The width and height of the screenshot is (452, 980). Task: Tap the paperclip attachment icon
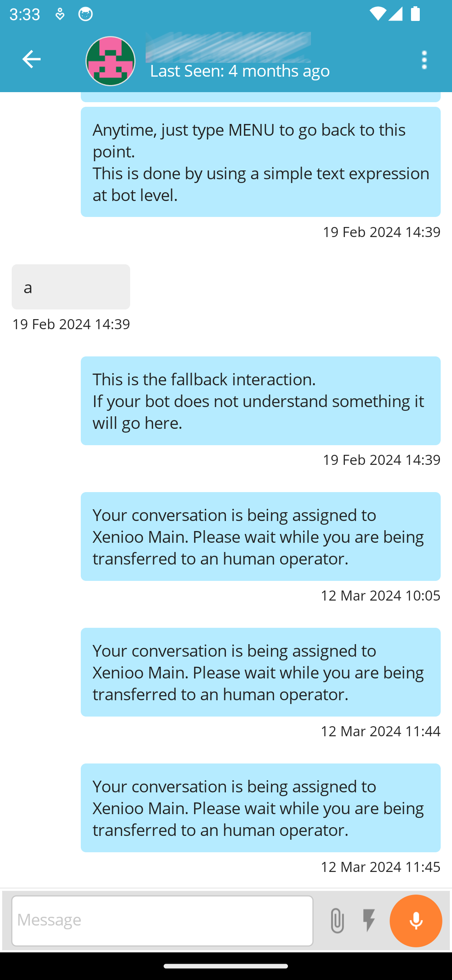pos(337,921)
